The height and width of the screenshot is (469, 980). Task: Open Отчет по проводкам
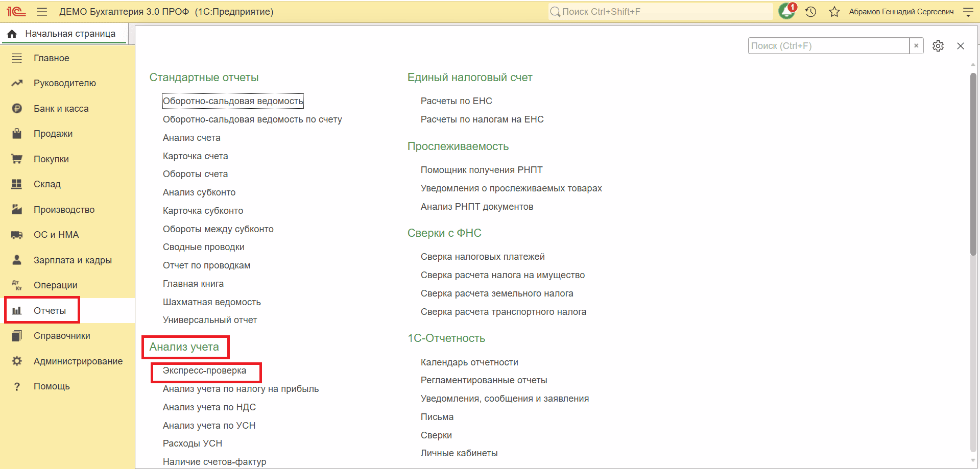tap(206, 265)
